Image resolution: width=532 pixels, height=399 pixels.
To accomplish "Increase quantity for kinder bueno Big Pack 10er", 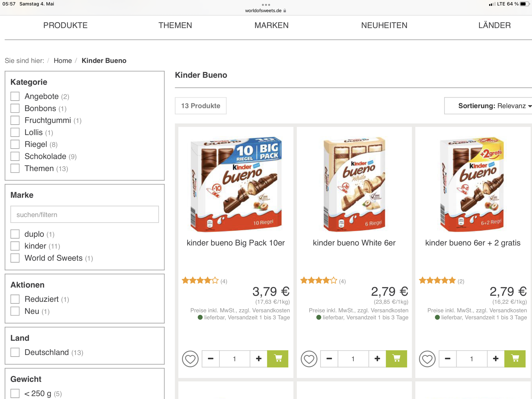I will [259, 359].
